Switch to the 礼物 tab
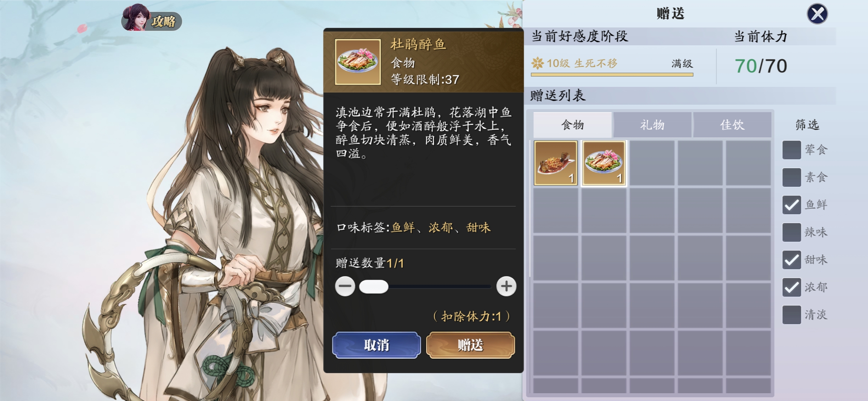This screenshot has height=401, width=868. click(652, 125)
